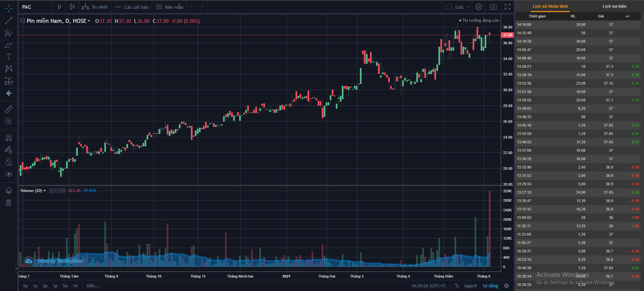Open Pin miền Nam symbol dropdown
Viewport: 644px width, 291px height.
(x=89, y=21)
